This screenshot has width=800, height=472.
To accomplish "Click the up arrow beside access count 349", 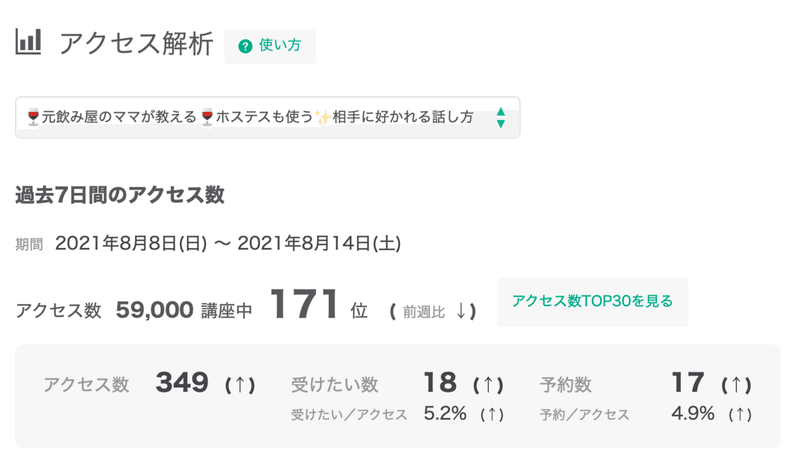I will (x=240, y=385).
